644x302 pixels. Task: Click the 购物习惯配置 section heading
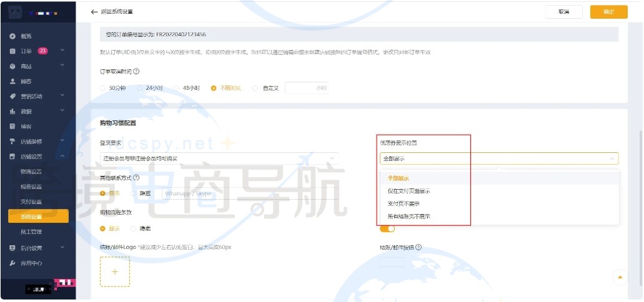pyautogui.click(x=118, y=123)
